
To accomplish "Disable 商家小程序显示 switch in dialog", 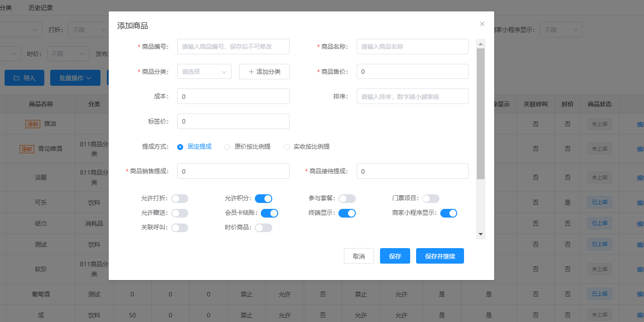I will [x=449, y=213].
